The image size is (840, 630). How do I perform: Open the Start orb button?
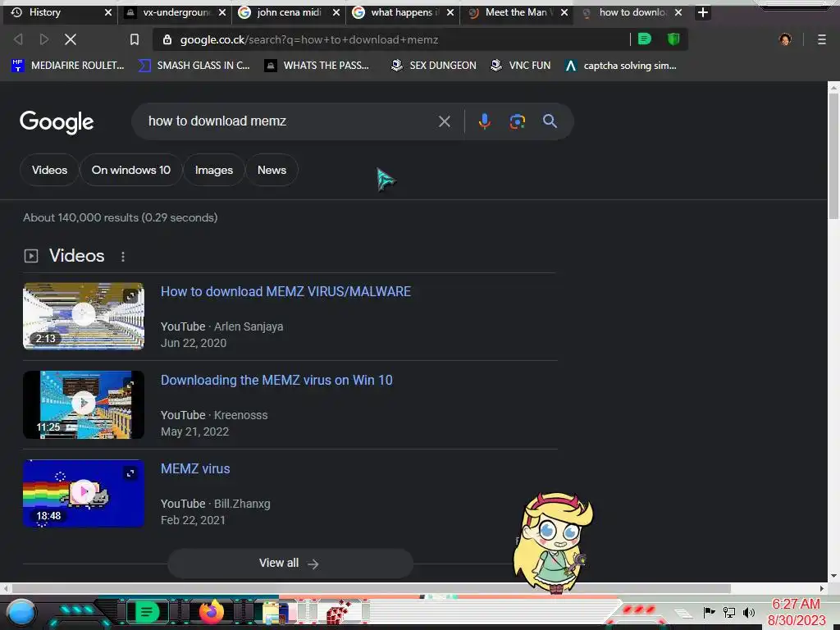(21, 612)
